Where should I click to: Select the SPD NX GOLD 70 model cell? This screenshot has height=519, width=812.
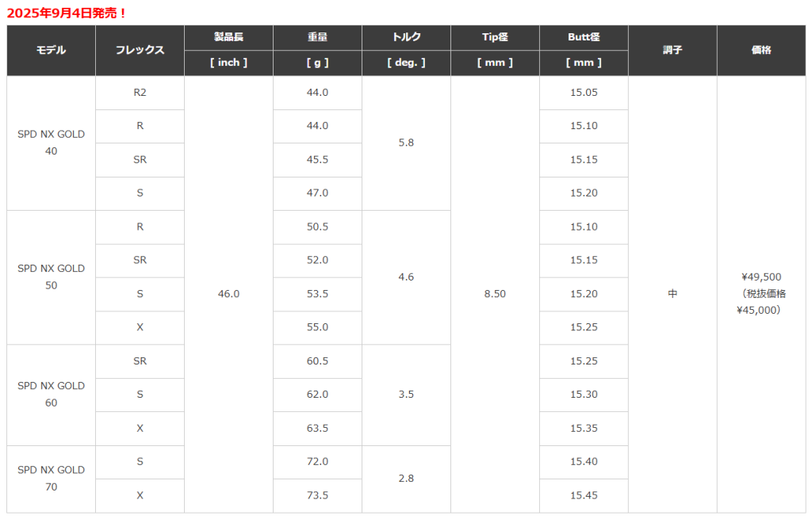click(x=51, y=478)
